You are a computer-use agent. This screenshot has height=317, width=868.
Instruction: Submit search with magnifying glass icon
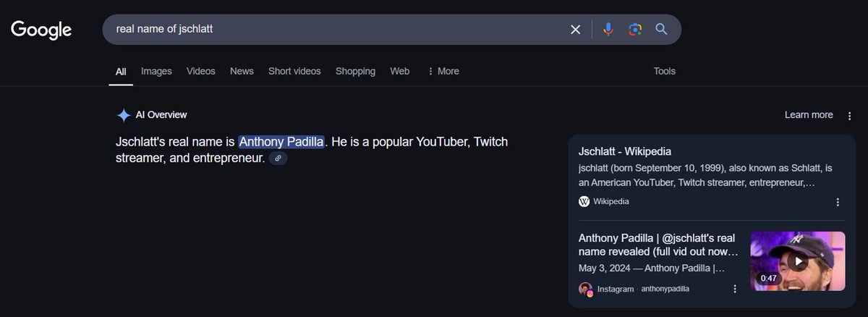point(661,30)
